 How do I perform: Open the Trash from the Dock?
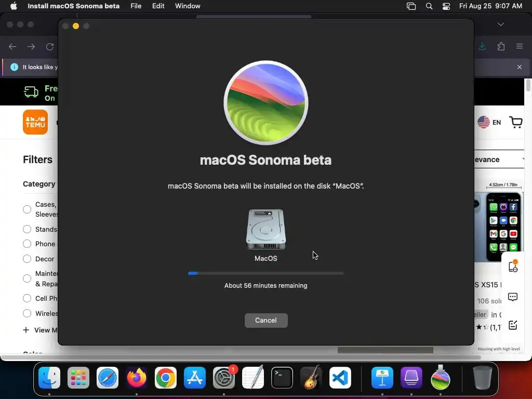483,378
